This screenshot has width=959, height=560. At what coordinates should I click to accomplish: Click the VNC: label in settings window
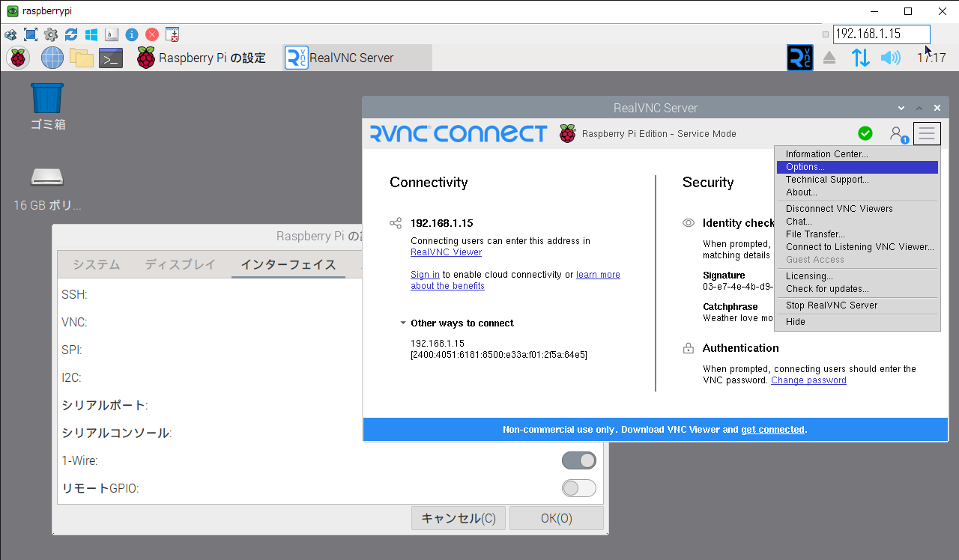click(74, 323)
